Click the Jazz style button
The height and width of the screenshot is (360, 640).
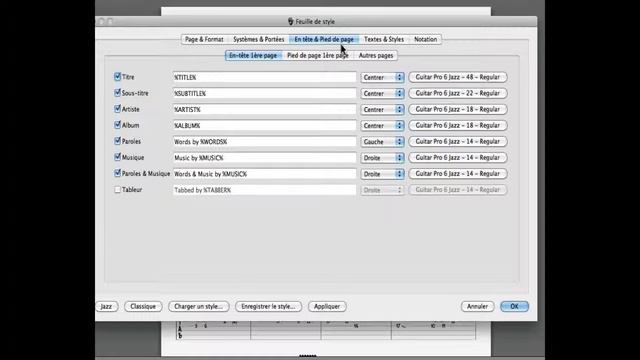point(107,306)
